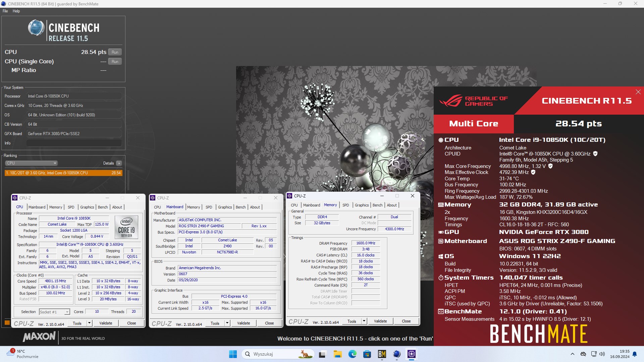
Task: Open SPD tab in first CPU-Z window
Action: coord(71,207)
